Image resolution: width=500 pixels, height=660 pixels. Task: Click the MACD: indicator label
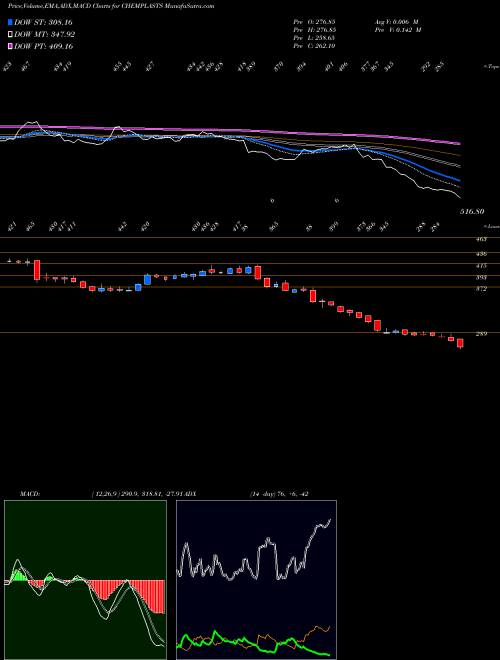(30, 494)
